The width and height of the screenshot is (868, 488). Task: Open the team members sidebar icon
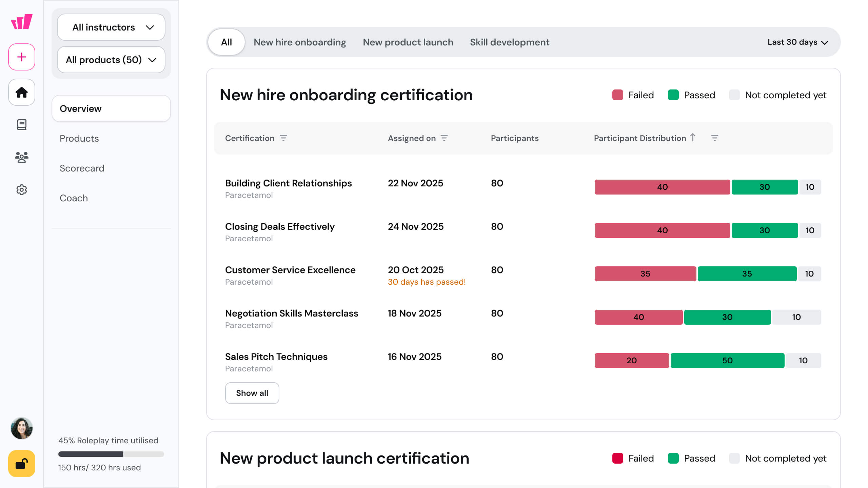click(x=22, y=157)
